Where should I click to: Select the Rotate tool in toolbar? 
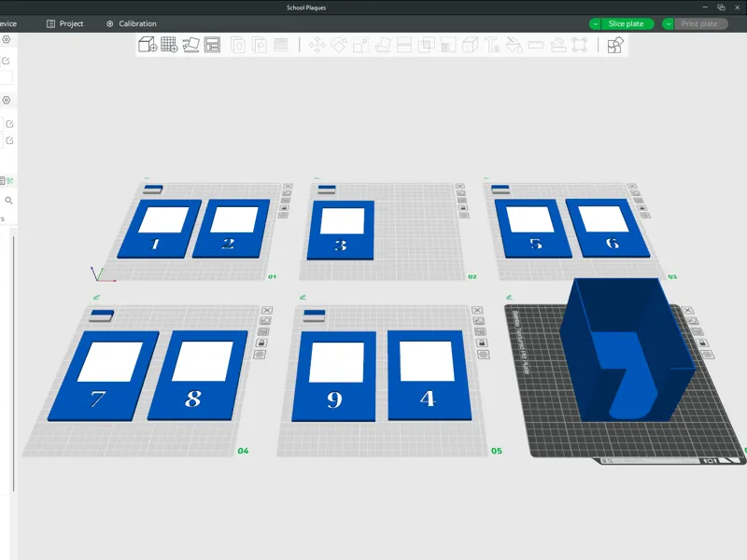339,45
